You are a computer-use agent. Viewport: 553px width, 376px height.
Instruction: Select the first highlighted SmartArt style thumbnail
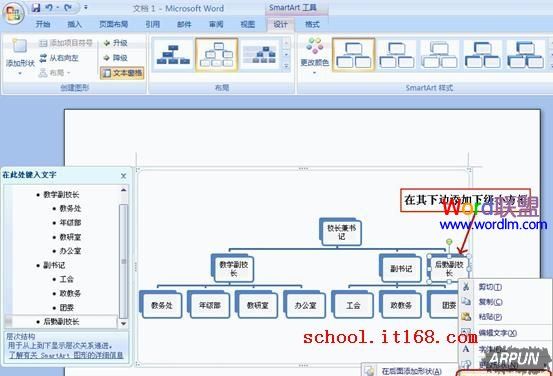(x=353, y=55)
